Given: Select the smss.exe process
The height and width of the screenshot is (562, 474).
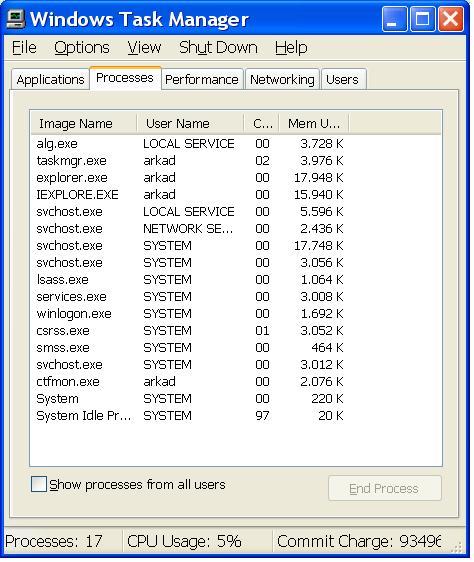Looking at the screenshot, I should tap(189, 348).
